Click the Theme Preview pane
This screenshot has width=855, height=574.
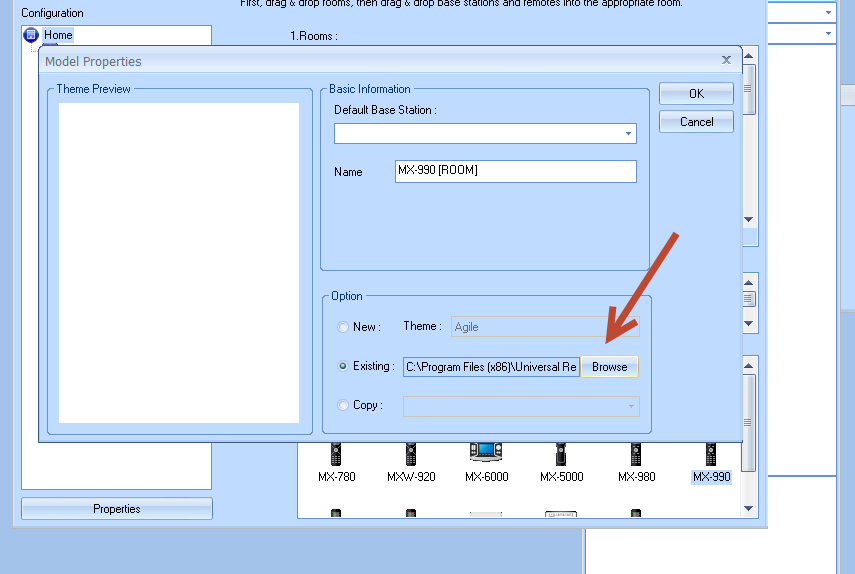[x=179, y=263]
